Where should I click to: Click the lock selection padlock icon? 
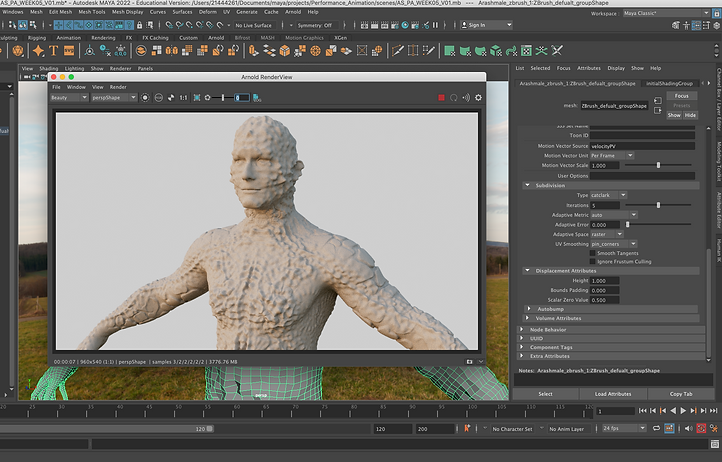[x=140, y=25]
